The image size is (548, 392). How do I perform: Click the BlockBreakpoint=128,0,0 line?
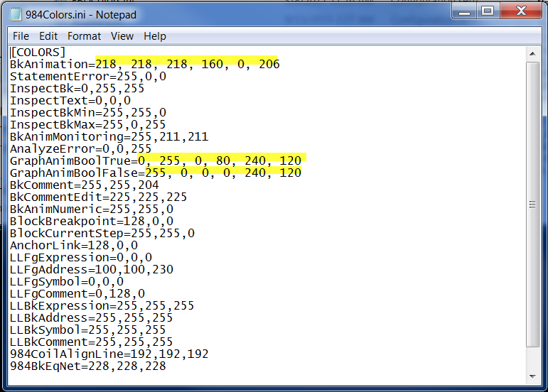tap(92, 221)
